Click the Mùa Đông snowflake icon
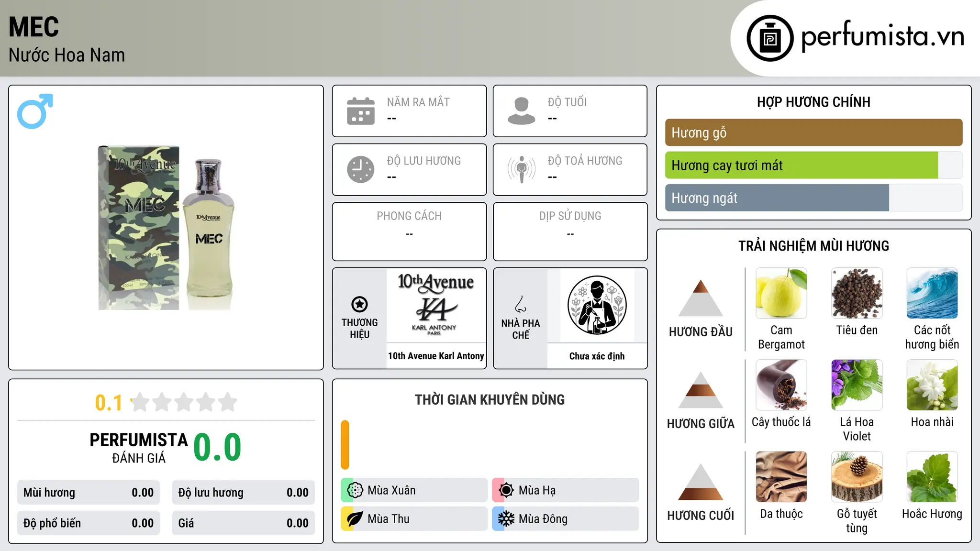This screenshot has width=980, height=551. click(x=506, y=519)
